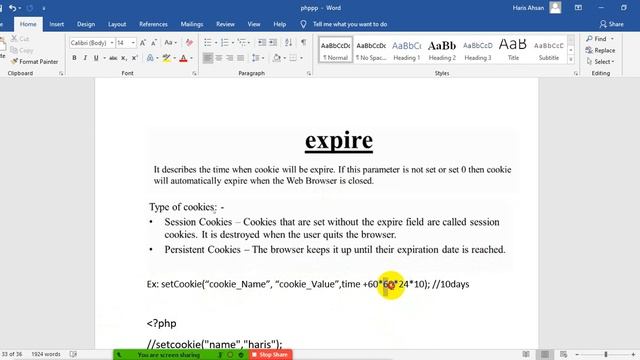
Task: Open the Replace dialog
Action: click(x=600, y=50)
